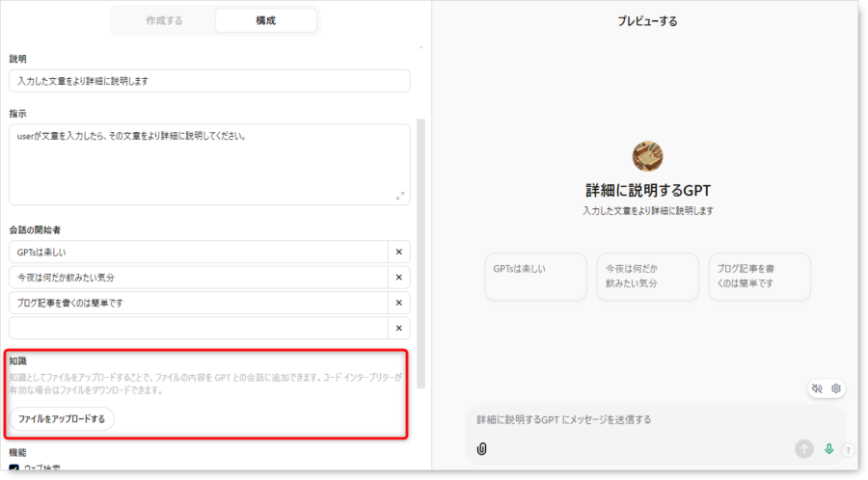
Task: Expand the 指示 instructions box with the resize icon
Action: coord(400,196)
